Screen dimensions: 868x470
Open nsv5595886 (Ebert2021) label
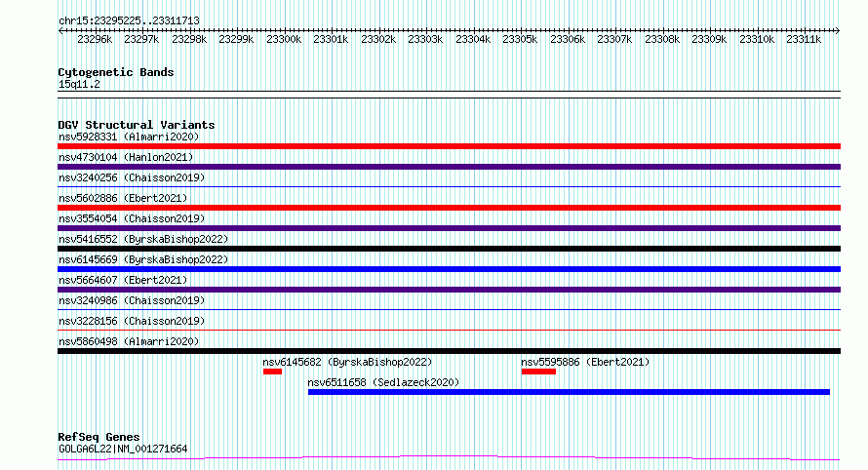coord(586,362)
